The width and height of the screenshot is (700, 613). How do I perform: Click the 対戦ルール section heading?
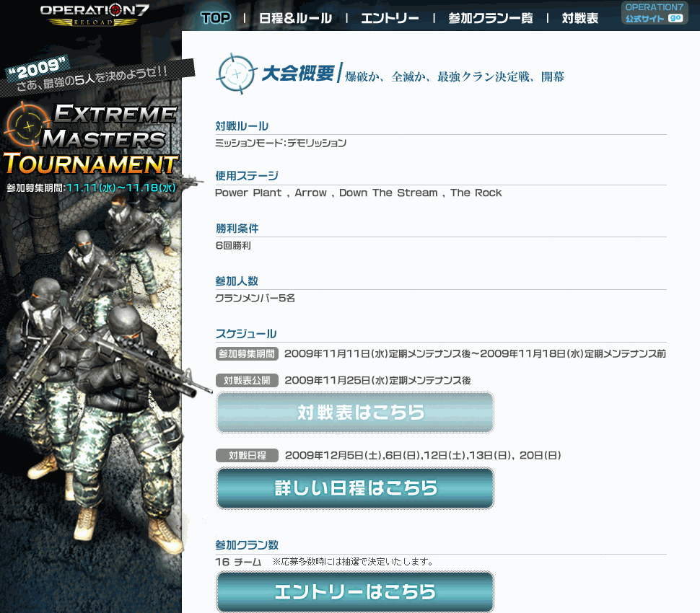coord(242,125)
